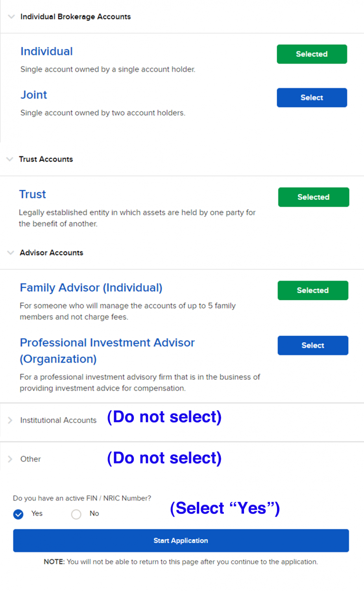Click the Advisor Accounts section header
Image resolution: width=364 pixels, height=591 pixels.
52,253
